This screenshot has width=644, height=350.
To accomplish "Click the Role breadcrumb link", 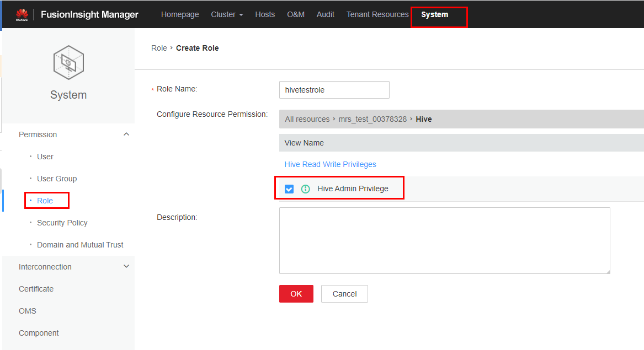I will point(159,48).
